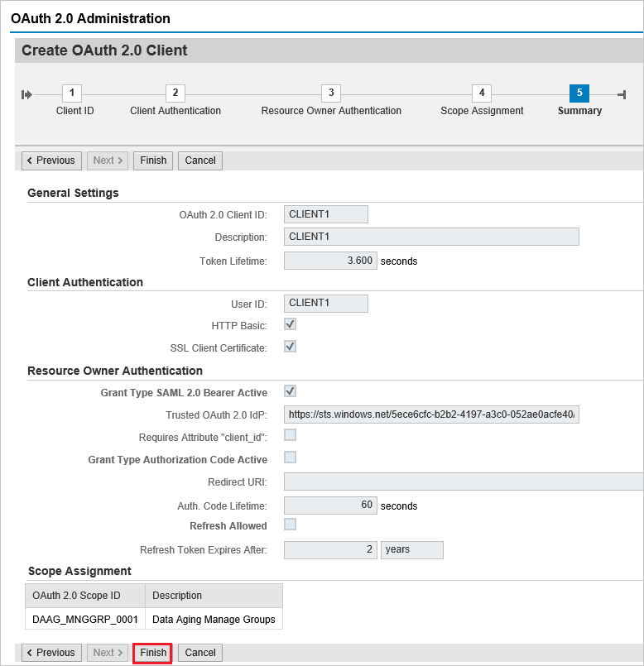Open the refresh token years unit field
This screenshot has height=666, width=644.
412,550
